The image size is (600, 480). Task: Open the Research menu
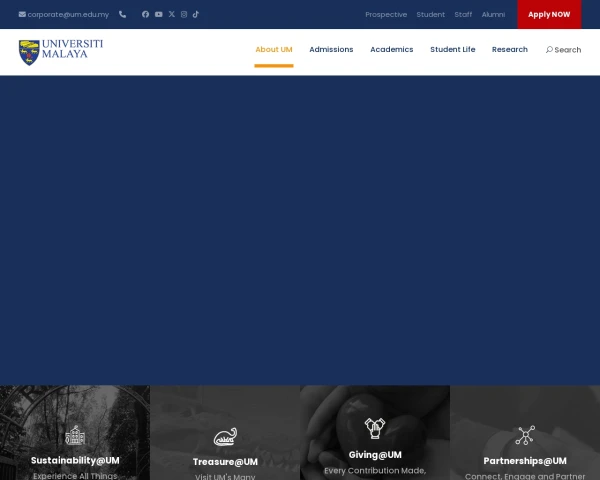coord(510,49)
